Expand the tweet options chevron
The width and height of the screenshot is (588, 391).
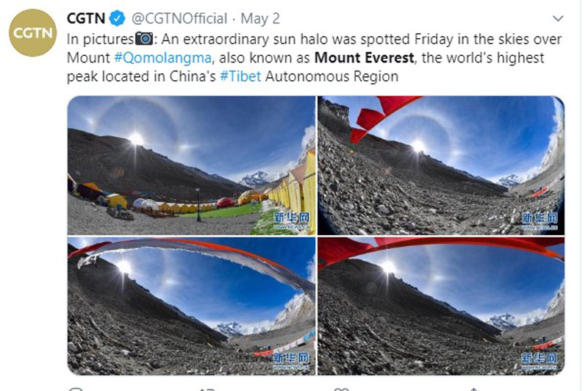pyautogui.click(x=558, y=18)
